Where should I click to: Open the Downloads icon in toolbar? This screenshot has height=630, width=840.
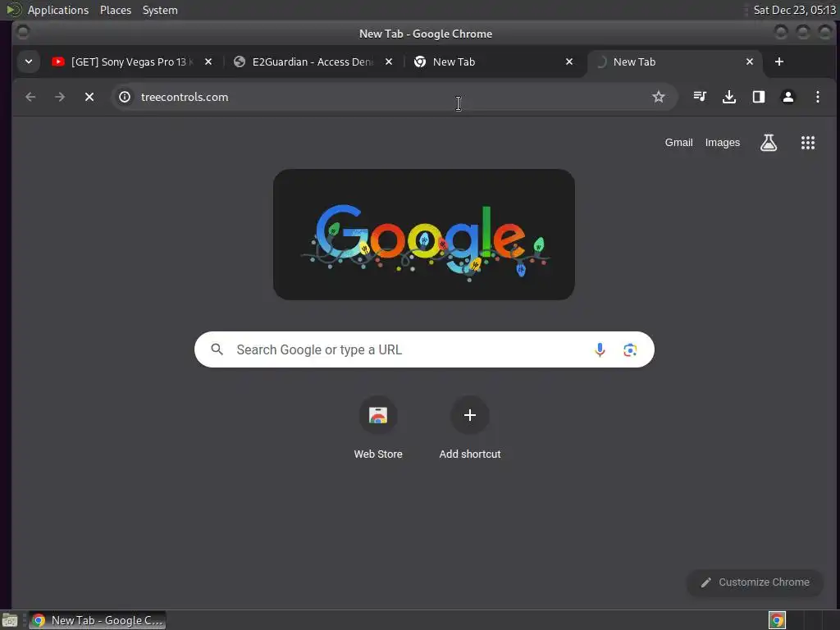[729, 97]
